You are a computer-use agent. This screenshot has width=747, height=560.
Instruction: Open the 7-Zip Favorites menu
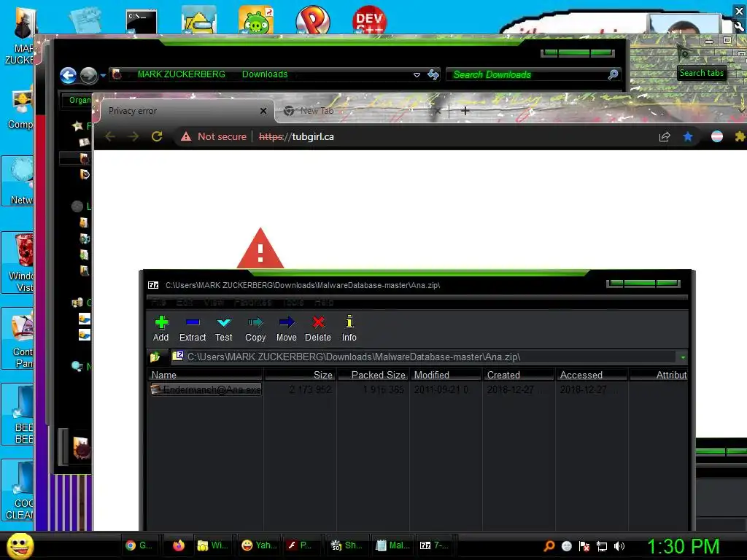pos(253,303)
